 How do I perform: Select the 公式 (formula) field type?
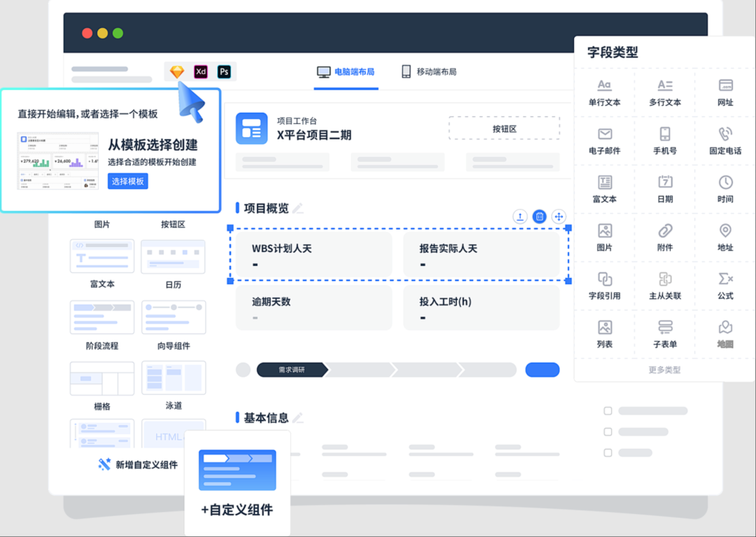[x=725, y=286]
